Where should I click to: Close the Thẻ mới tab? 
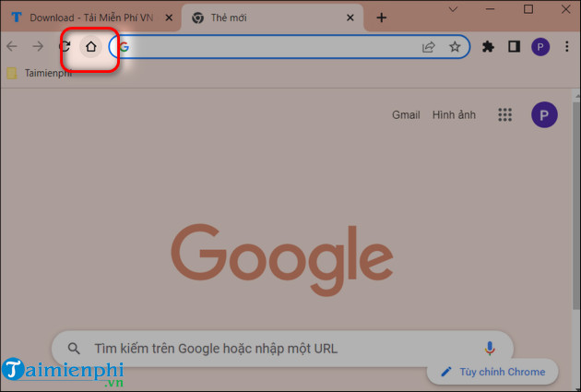click(350, 18)
